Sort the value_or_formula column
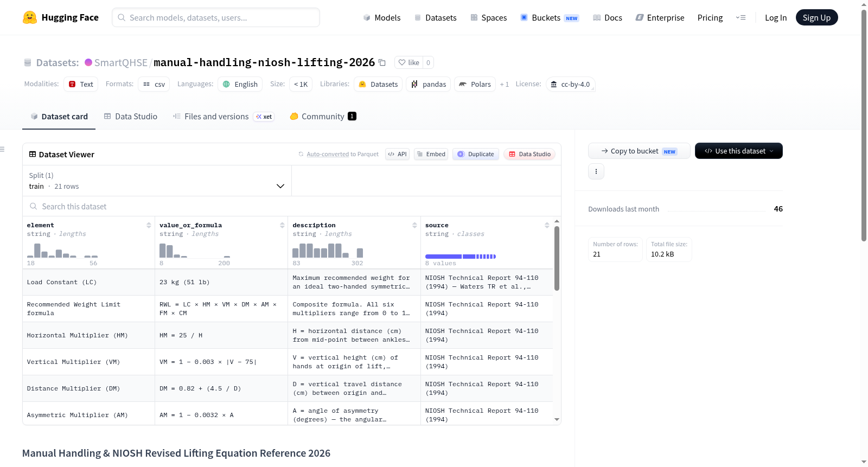 coord(282,225)
